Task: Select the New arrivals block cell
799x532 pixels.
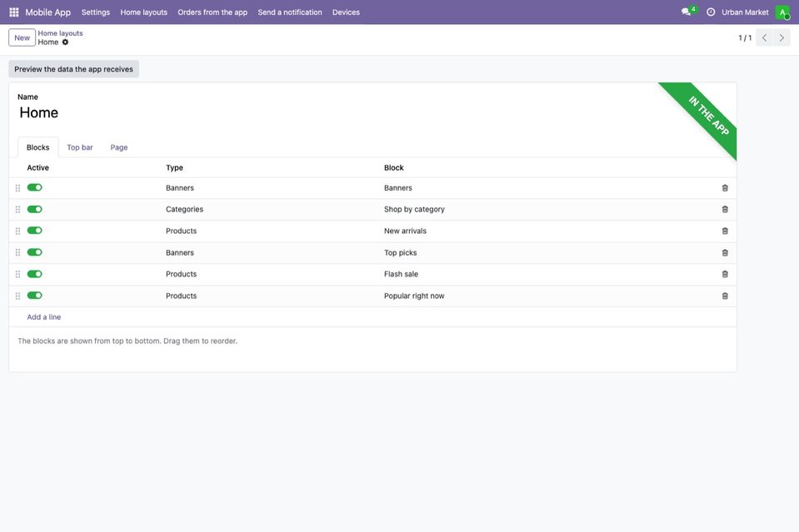Action: [x=405, y=231]
